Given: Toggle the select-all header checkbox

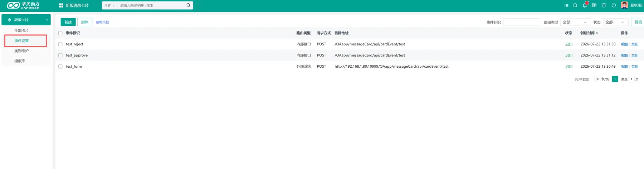Looking at the screenshot, I should [x=60, y=33].
